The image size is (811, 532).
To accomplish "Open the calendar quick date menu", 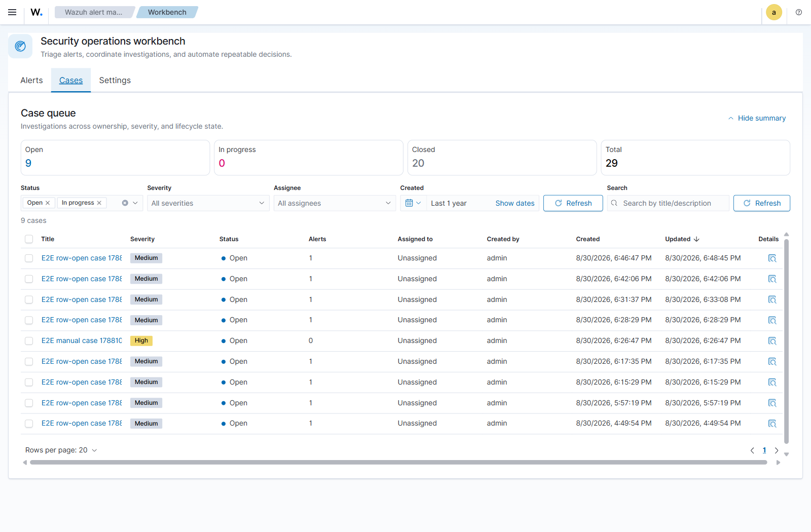I will (x=413, y=203).
